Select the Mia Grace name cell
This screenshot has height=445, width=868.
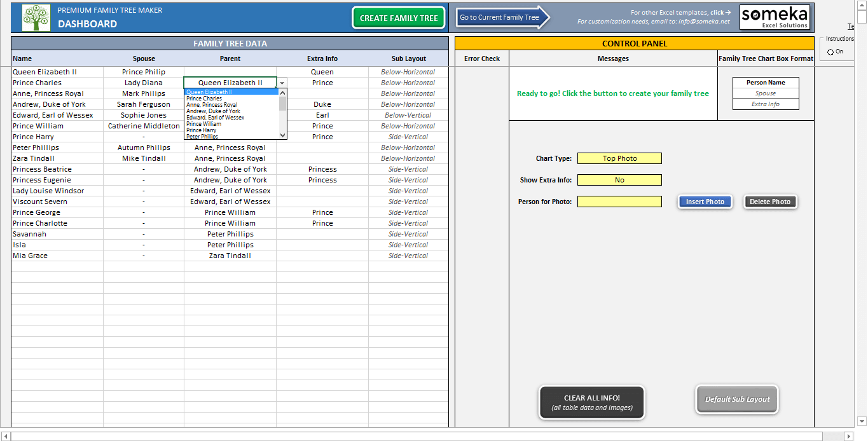[57, 256]
